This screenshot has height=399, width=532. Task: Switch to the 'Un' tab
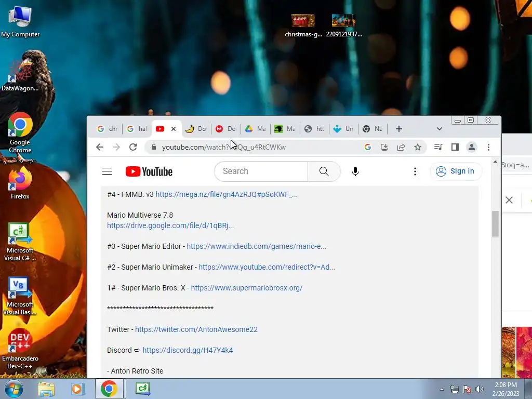(344, 129)
